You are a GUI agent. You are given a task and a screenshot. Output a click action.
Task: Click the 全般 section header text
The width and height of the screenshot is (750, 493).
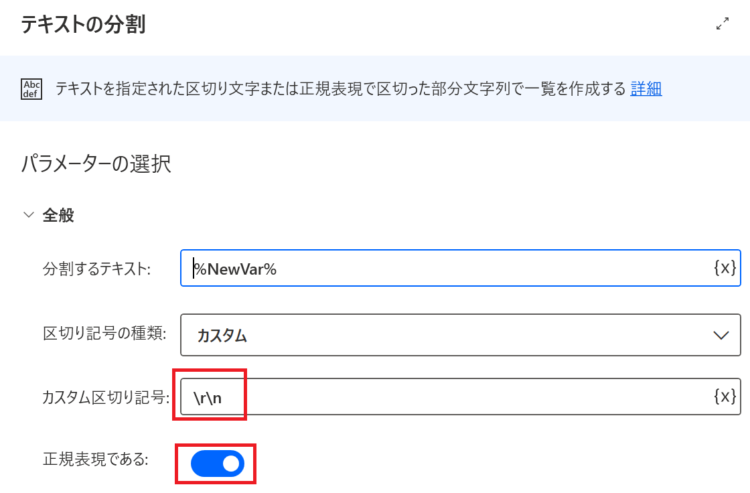[58, 215]
